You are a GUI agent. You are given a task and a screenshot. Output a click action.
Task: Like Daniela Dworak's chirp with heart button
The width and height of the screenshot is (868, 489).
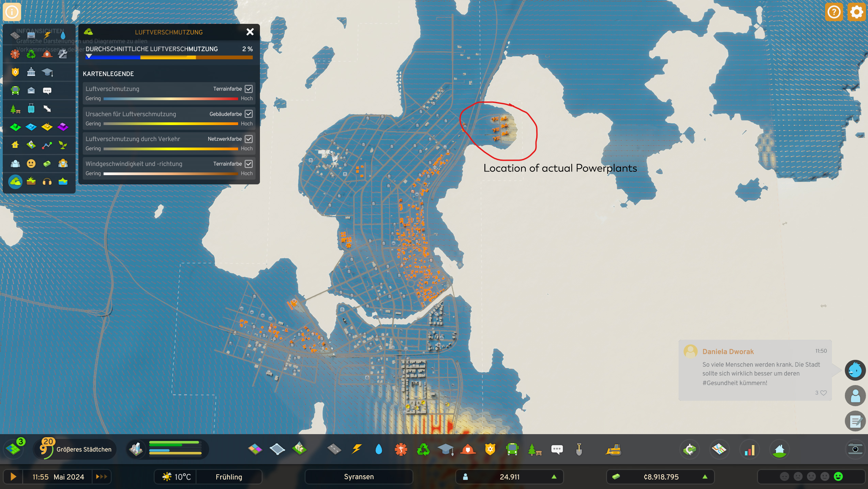[x=823, y=393]
